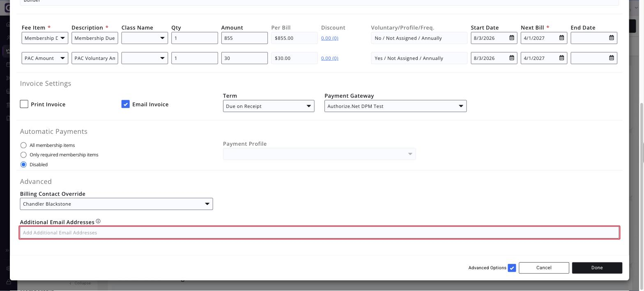Screen dimensions: 644x291
Task: Click 'Yes / Not Assigned / Annually' text
Action: click(409, 58)
